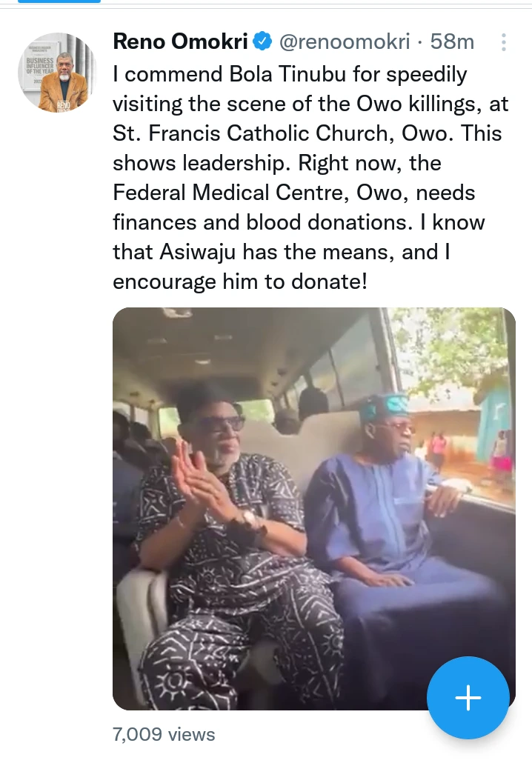This screenshot has height=763, width=532.
Task: Open the tweet's three-dot more options menu
Action: [504, 43]
